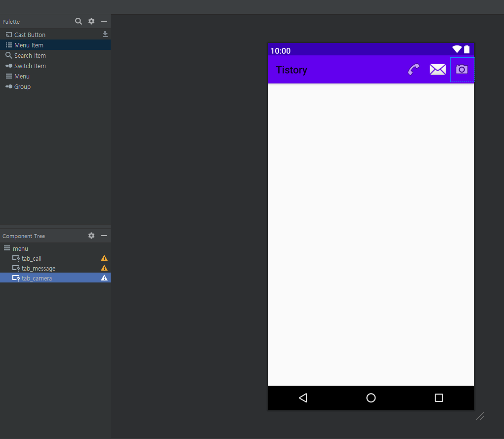Open Palette settings gear
Image resolution: width=504 pixels, height=439 pixels.
pyautogui.click(x=91, y=21)
